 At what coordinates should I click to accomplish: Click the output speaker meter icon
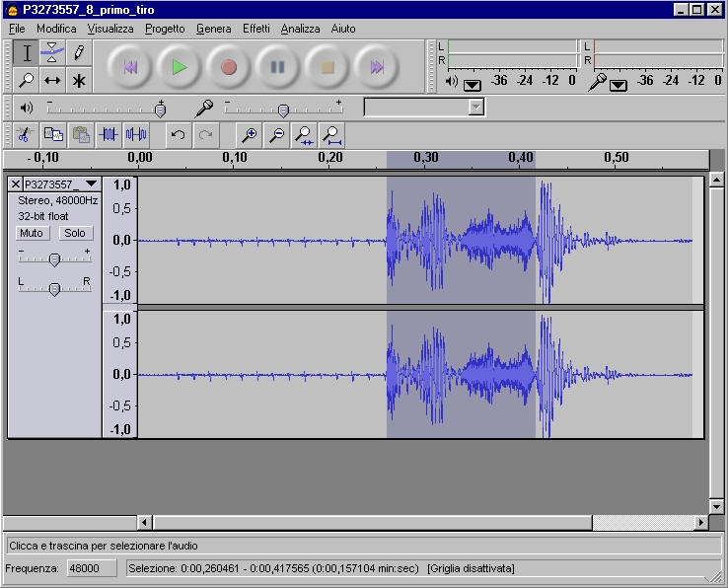pos(451,81)
